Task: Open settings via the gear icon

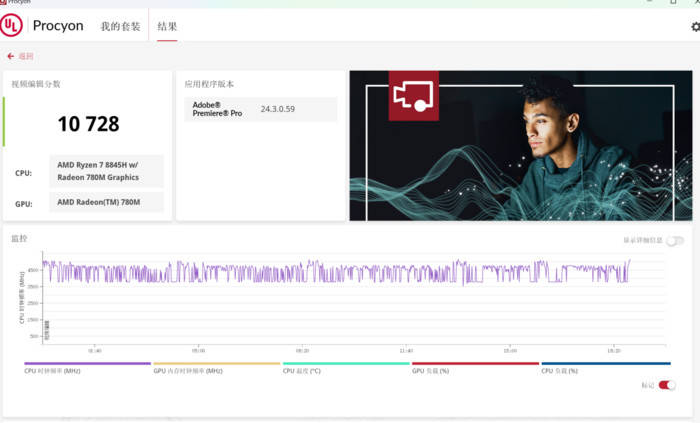Action: point(695,27)
